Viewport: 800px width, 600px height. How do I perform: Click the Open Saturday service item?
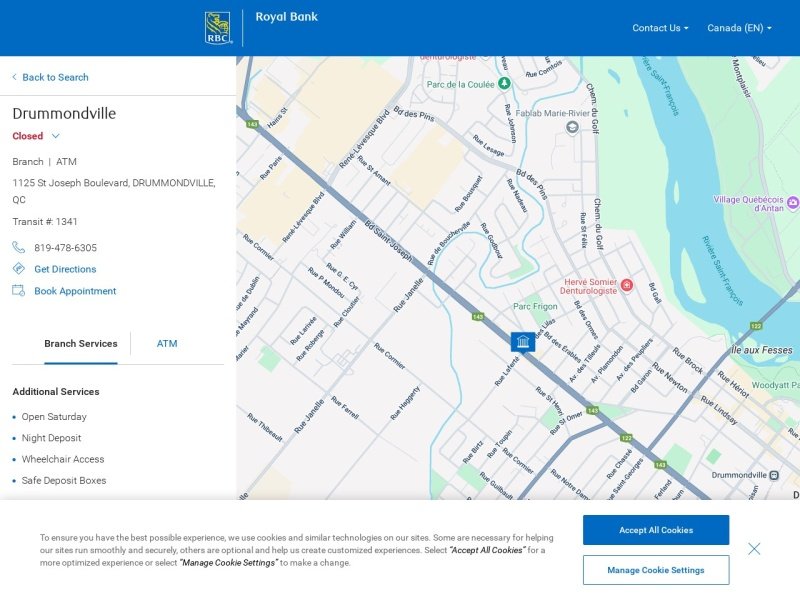point(54,417)
